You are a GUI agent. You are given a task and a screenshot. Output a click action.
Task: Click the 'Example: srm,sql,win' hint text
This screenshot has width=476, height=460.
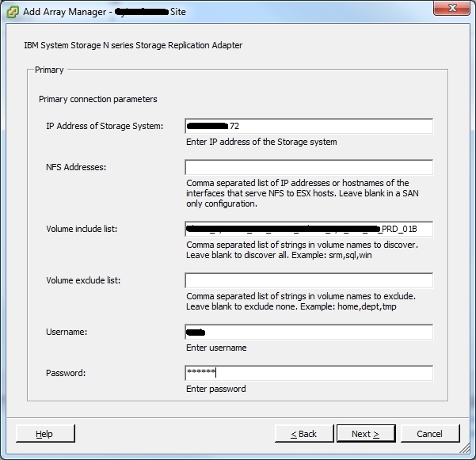click(332, 255)
